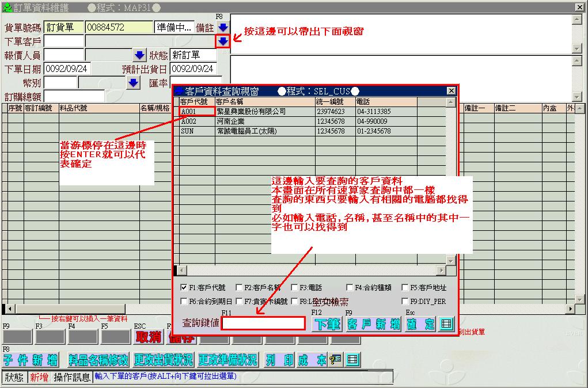
Task: Click the help icon next to 列印成本
Action: point(336,360)
